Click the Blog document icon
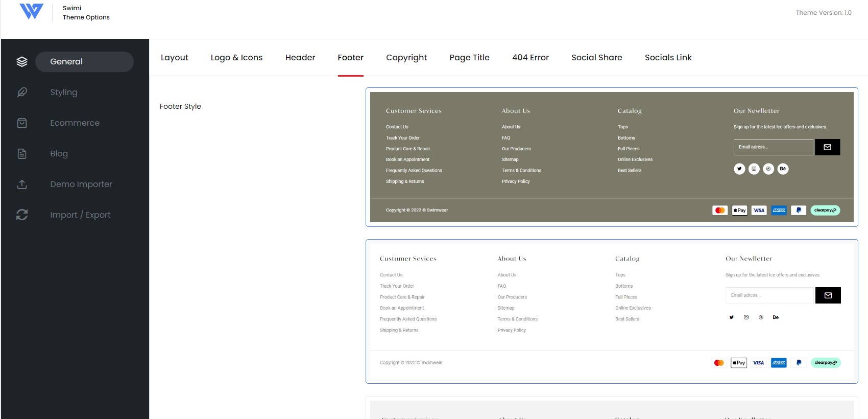The width and height of the screenshot is (868, 419). click(x=22, y=154)
